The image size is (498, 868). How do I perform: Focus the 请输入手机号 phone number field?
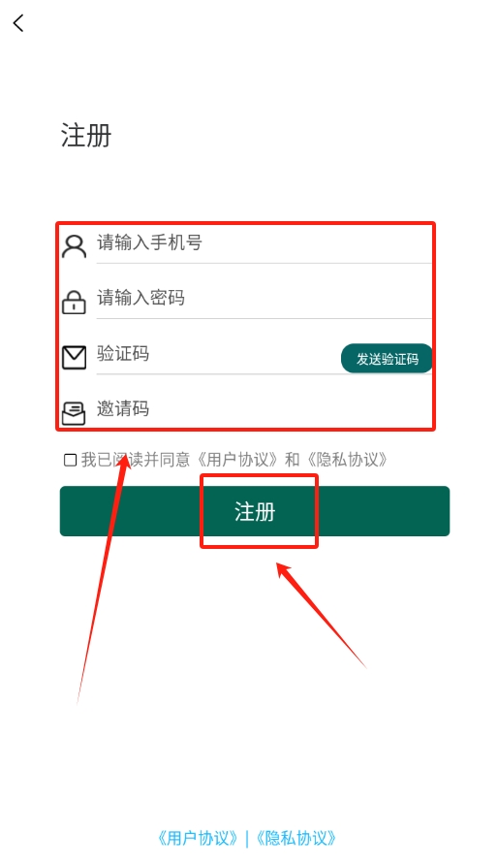(265, 243)
